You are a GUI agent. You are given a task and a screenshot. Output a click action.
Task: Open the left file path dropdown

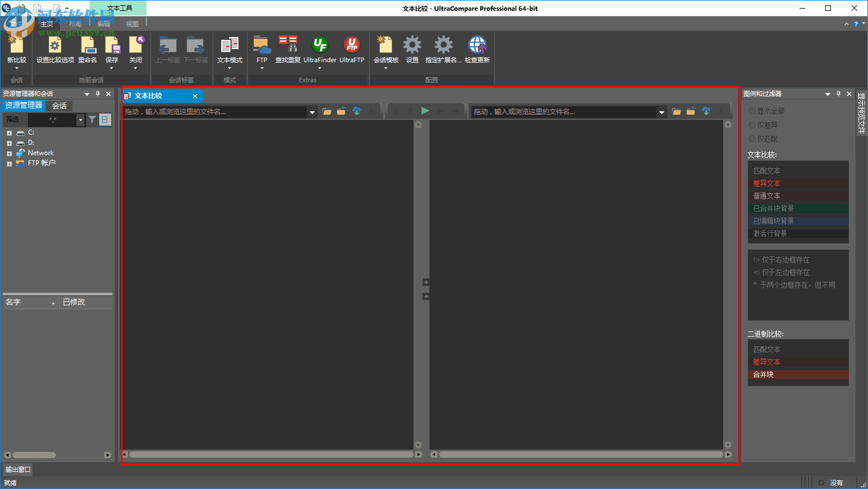312,112
